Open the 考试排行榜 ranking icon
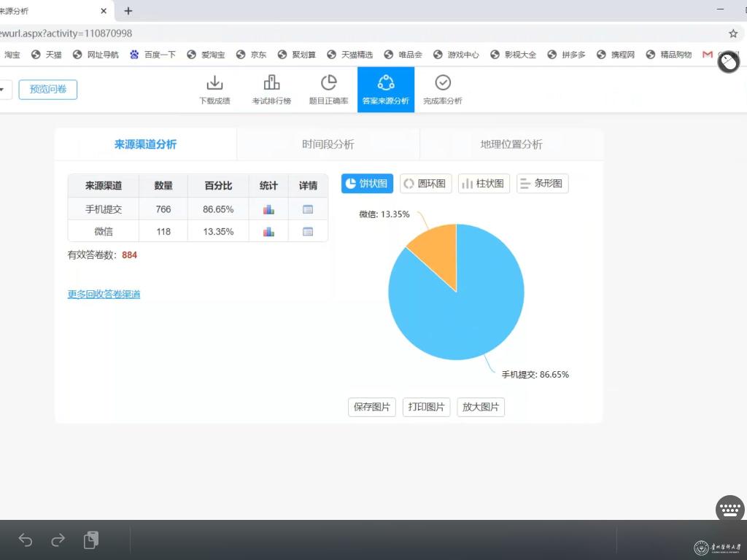747x560 pixels. (271, 82)
